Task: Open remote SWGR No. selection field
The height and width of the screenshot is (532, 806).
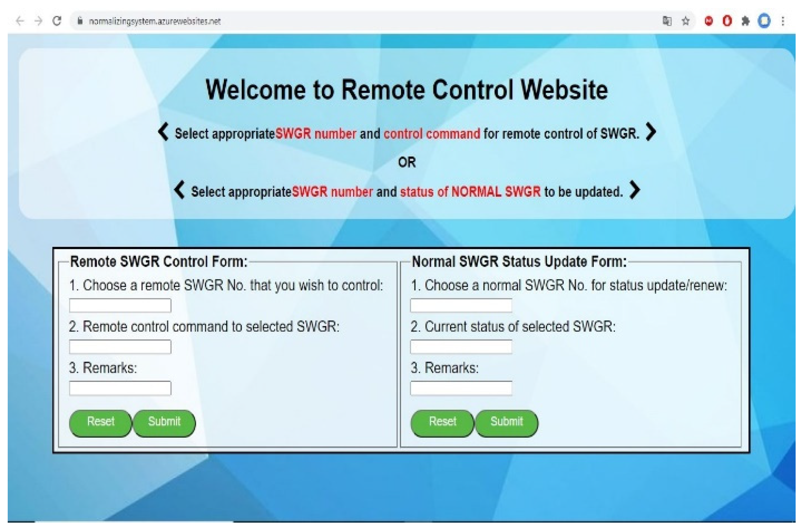Action: (120, 305)
